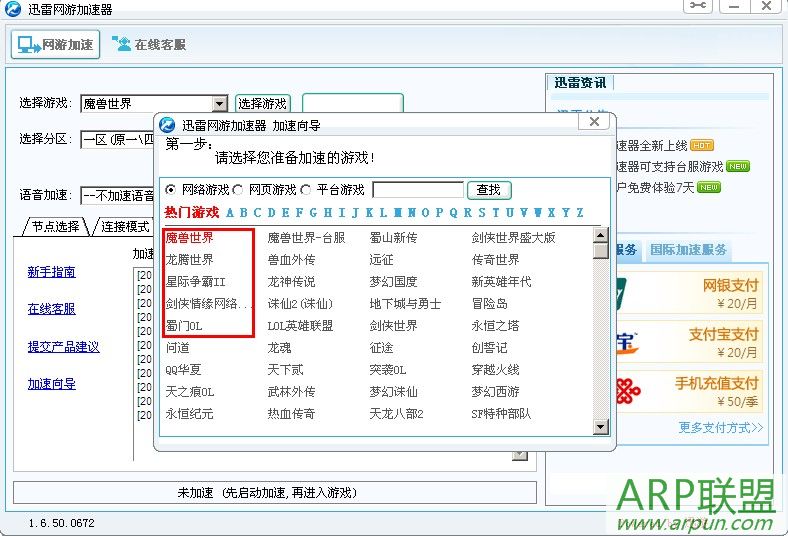
Task: Open the 选择游戏 dropdown arrow
Action: 219,104
